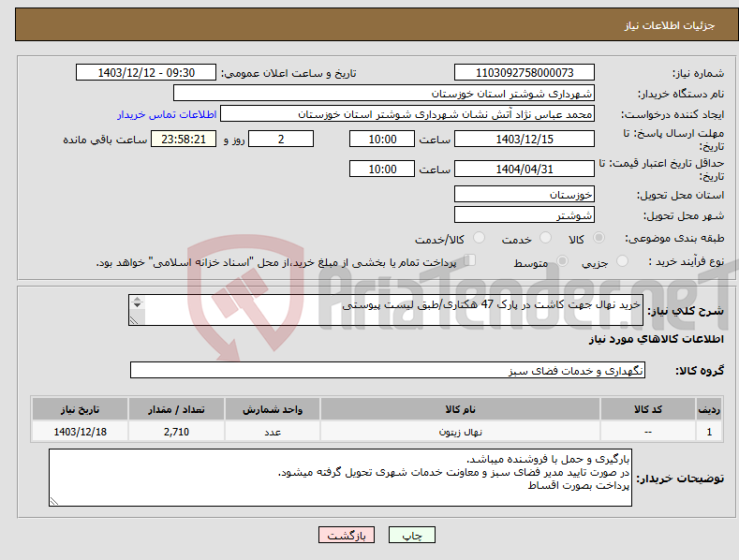739x560 pixels.
Task: Click the buyer notes text area
Action: [x=340, y=478]
